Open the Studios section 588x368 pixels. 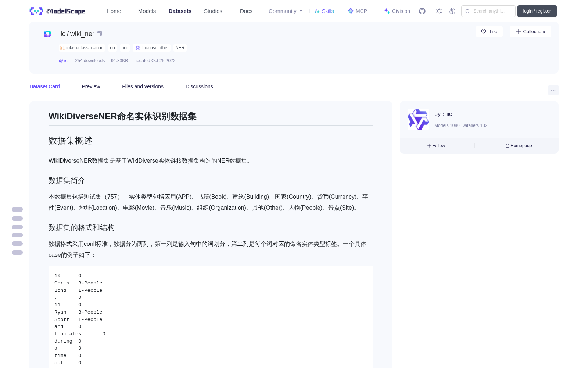213,11
